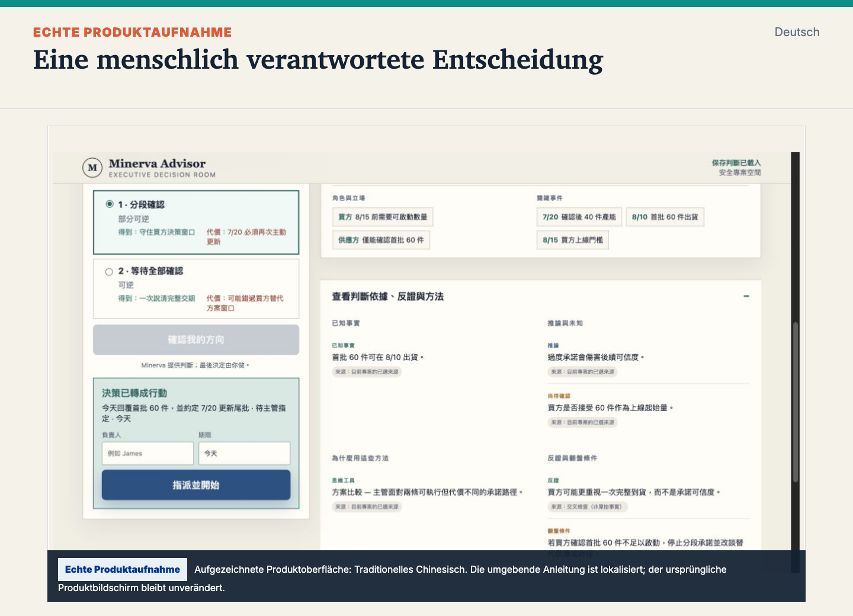Click the 反證與翻盤條件 heading
Viewport: 853px width, 616px height.
tap(572, 458)
